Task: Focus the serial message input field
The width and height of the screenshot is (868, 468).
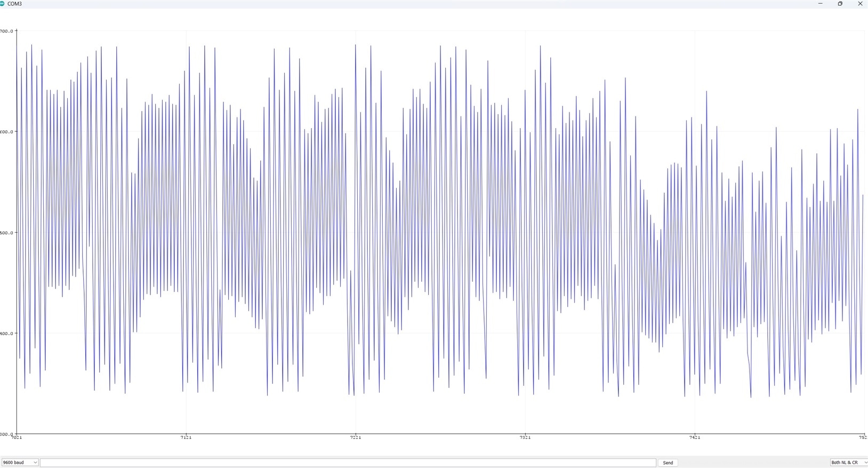Action: point(348,463)
